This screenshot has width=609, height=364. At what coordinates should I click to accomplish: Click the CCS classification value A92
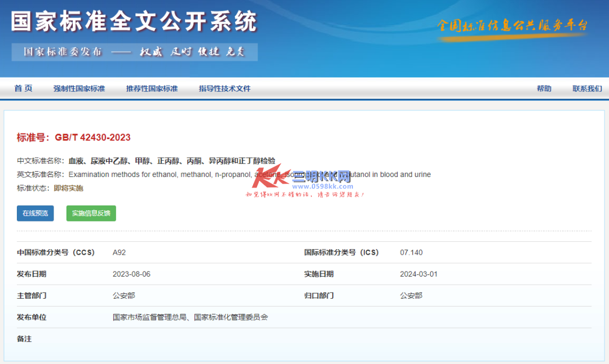pyautogui.click(x=119, y=252)
